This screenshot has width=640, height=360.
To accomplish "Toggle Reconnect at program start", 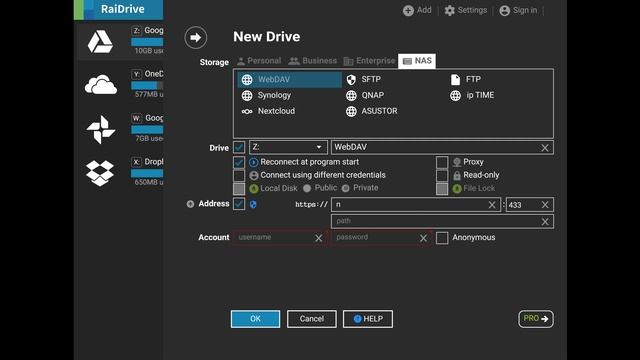I will tap(239, 162).
